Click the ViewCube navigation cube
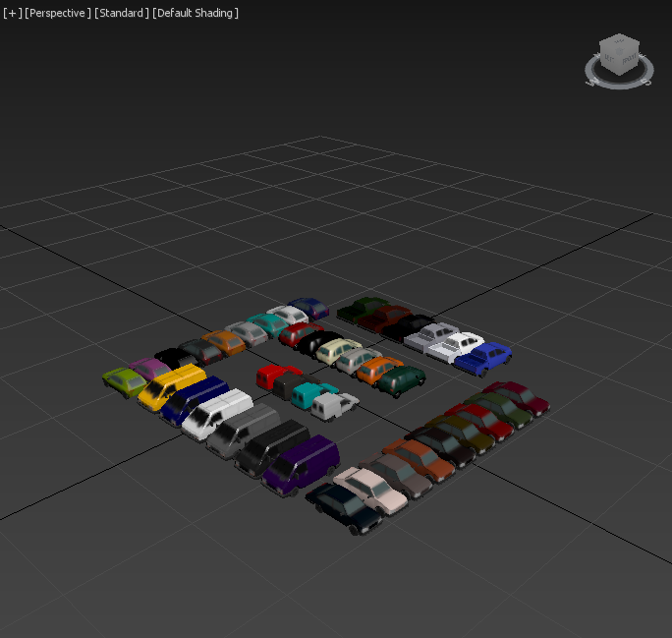 [x=620, y=54]
